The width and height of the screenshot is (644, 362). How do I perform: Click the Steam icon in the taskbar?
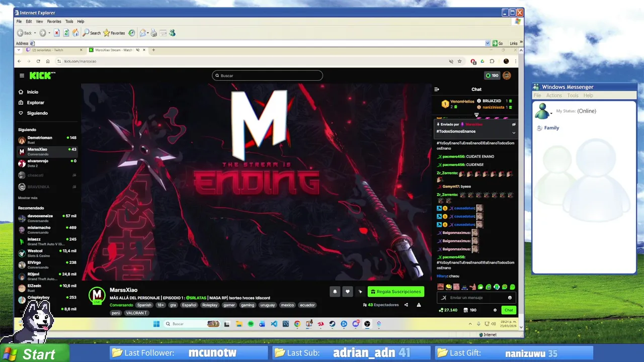332,324
